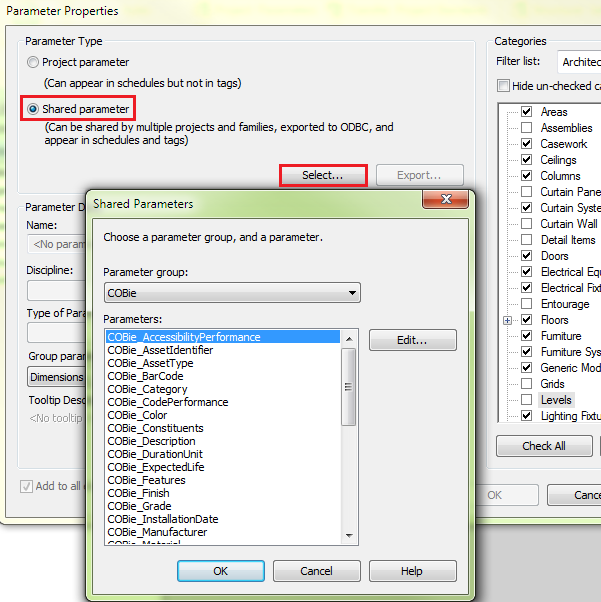Click the Check All button
The width and height of the screenshot is (601, 602).
pos(544,446)
